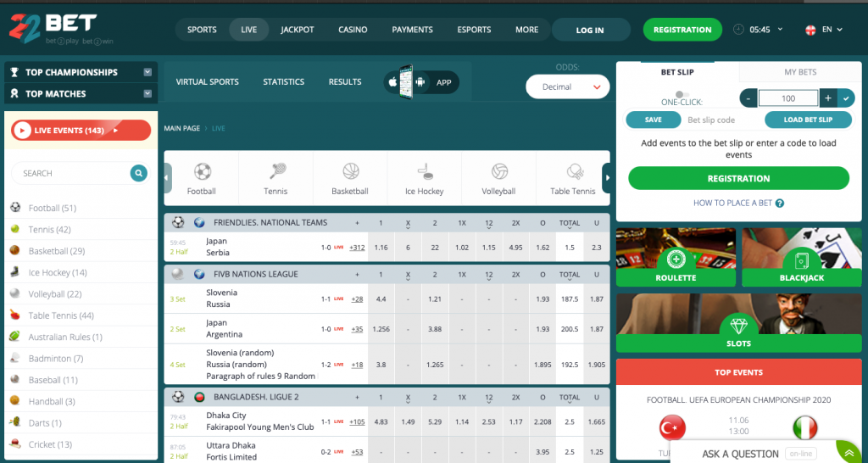868x463 pixels.
Task: Click the green Registration button in header
Action: (682, 30)
